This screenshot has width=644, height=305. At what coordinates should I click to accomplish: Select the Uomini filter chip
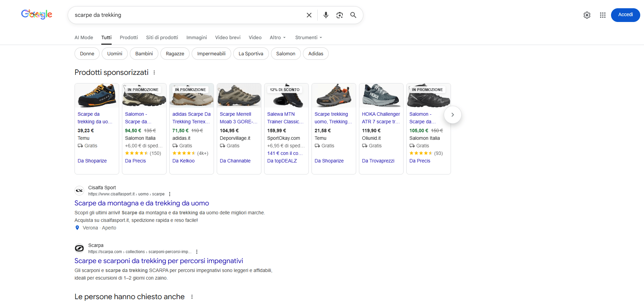click(x=115, y=54)
